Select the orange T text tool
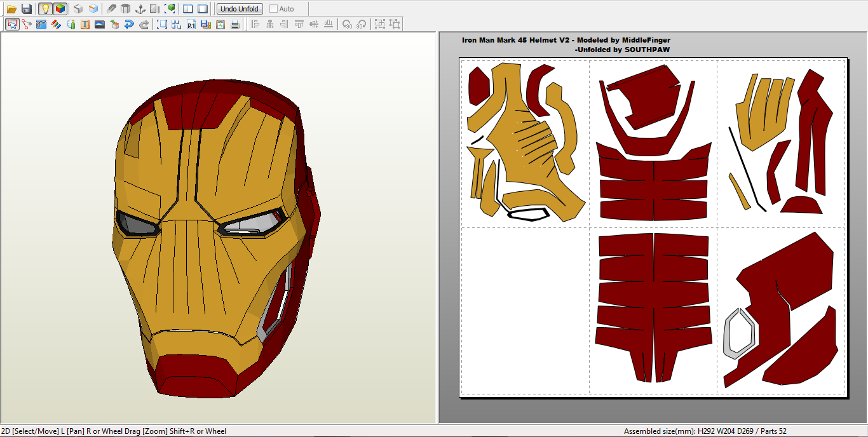This screenshot has width=868, height=437. pyautogui.click(x=85, y=24)
